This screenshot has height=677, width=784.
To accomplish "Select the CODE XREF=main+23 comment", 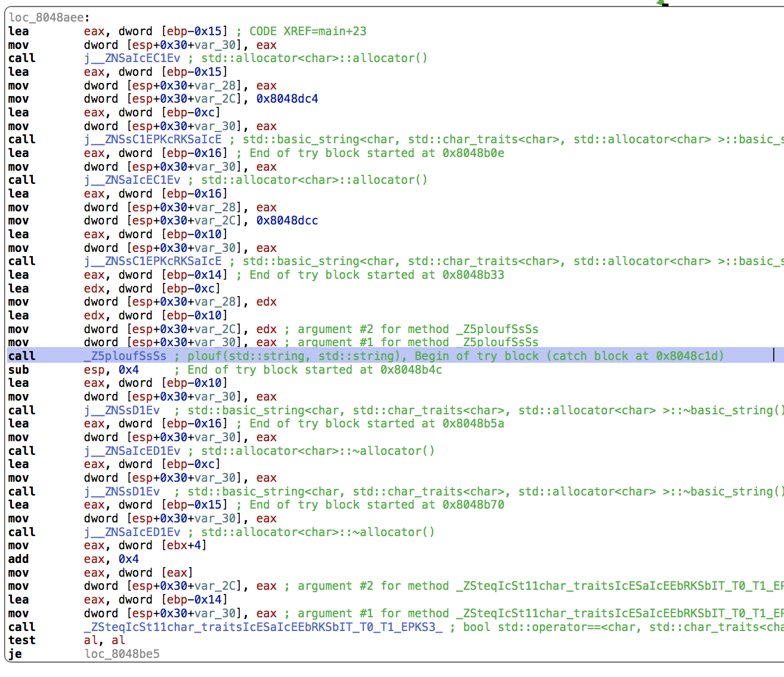I will [307, 31].
